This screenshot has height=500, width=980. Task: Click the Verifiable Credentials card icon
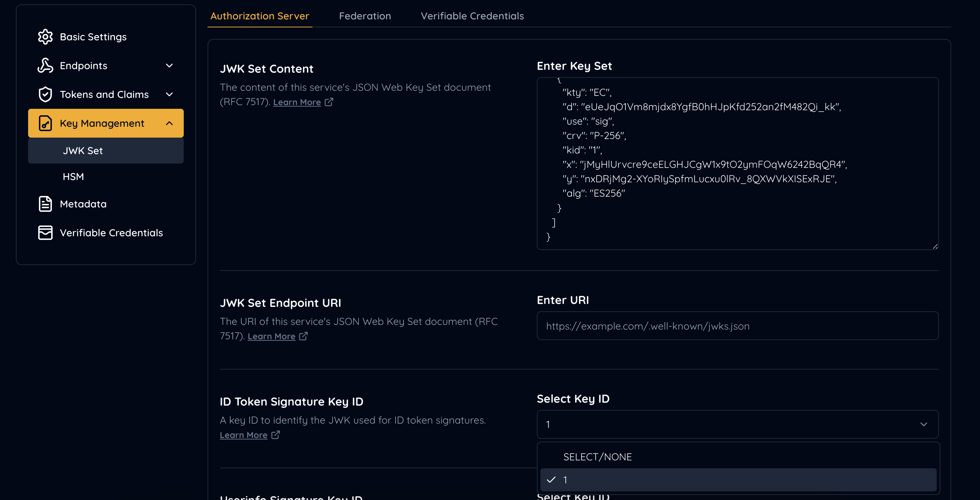[45, 233]
